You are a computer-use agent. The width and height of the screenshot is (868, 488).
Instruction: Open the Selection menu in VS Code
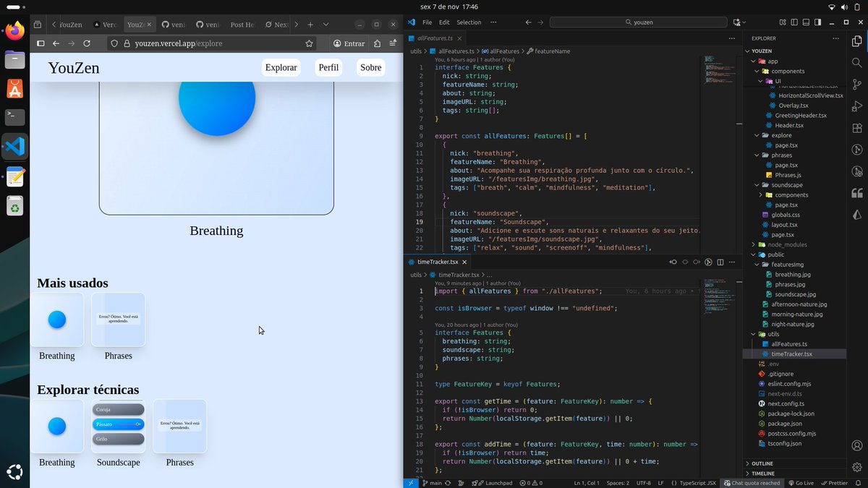(x=469, y=22)
